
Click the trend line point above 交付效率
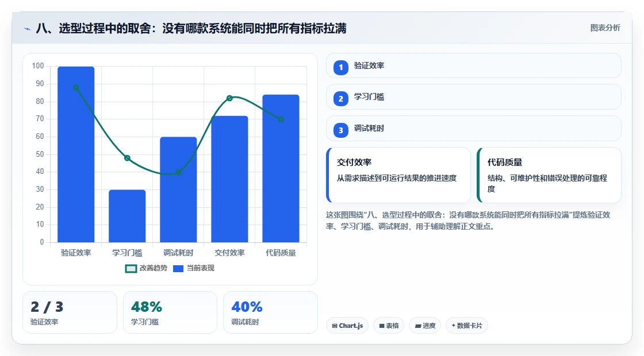pyautogui.click(x=229, y=98)
